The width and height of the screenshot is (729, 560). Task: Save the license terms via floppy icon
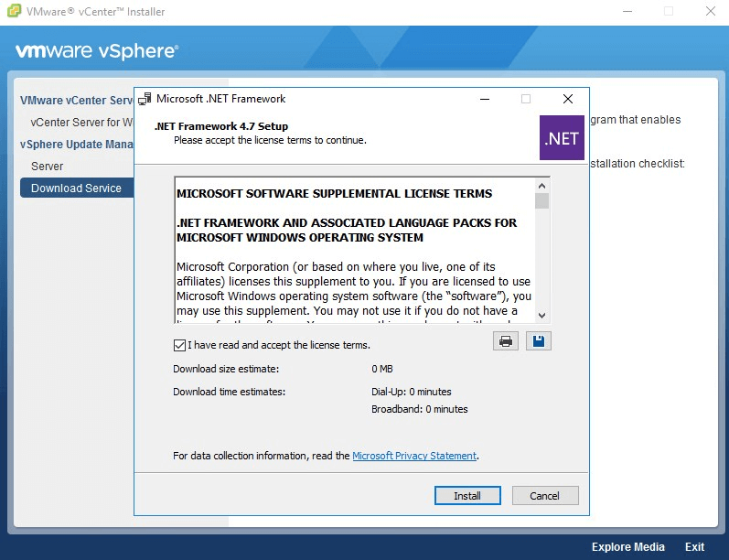click(539, 341)
